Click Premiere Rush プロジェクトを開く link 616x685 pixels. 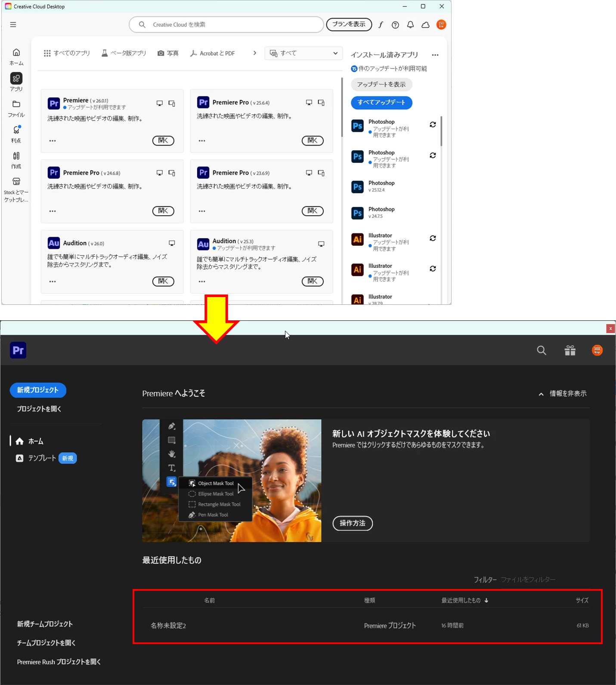[59, 662]
